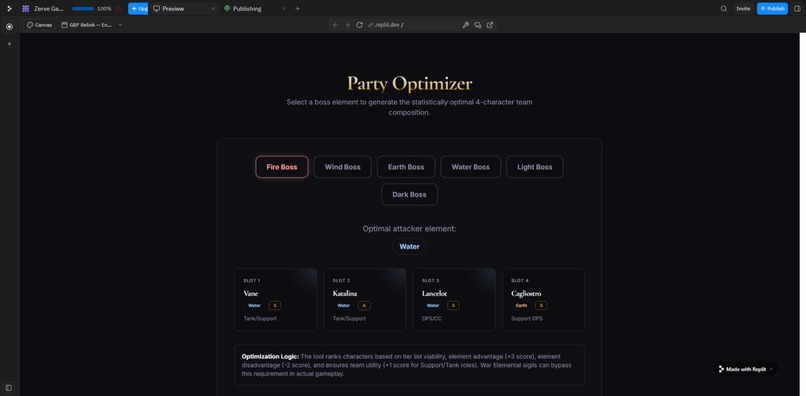Select the Water Boss option

point(470,167)
